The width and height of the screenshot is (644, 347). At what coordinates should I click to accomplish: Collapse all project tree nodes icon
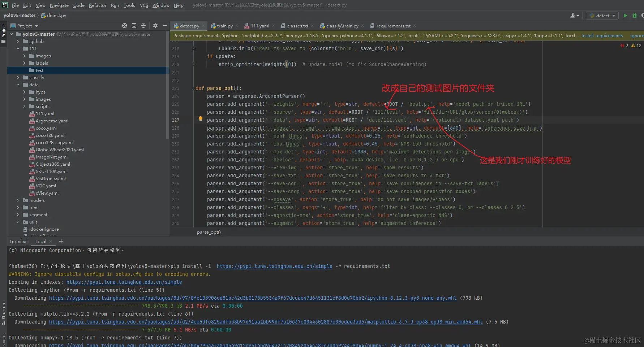(143, 26)
